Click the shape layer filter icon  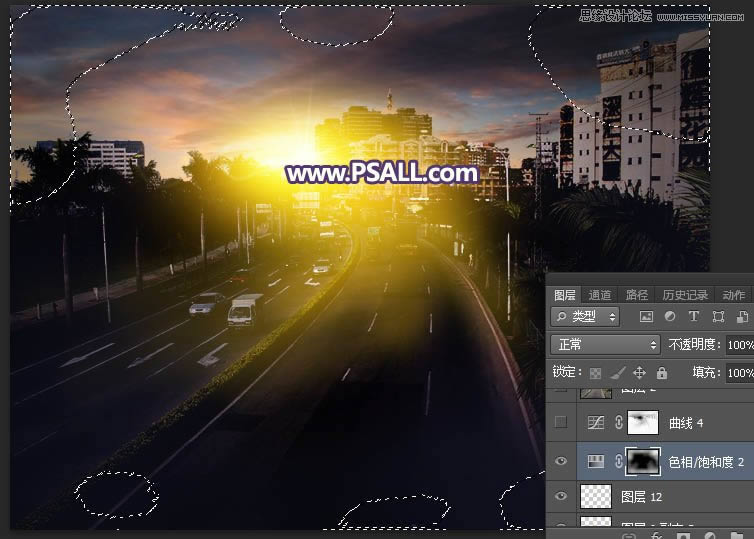[717, 317]
